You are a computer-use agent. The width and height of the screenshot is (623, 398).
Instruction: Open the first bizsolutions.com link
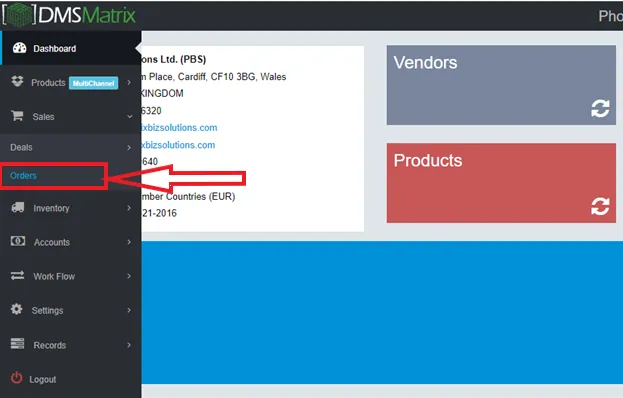(179, 128)
